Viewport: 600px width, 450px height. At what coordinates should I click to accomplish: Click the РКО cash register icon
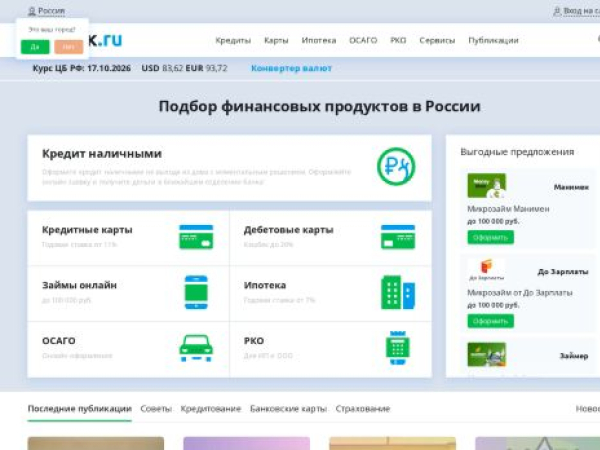(x=398, y=348)
